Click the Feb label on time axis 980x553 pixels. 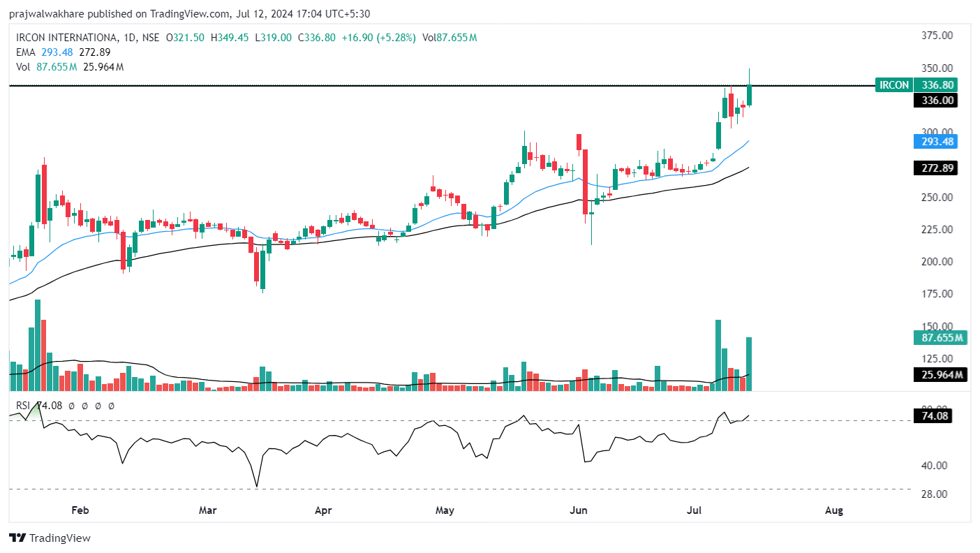coord(81,510)
